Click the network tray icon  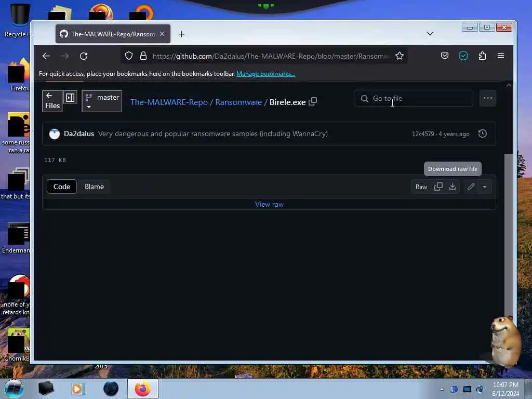coord(467,389)
